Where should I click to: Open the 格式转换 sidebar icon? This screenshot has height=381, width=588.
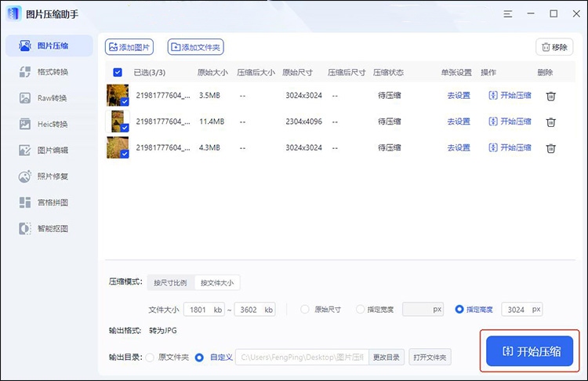click(x=24, y=72)
